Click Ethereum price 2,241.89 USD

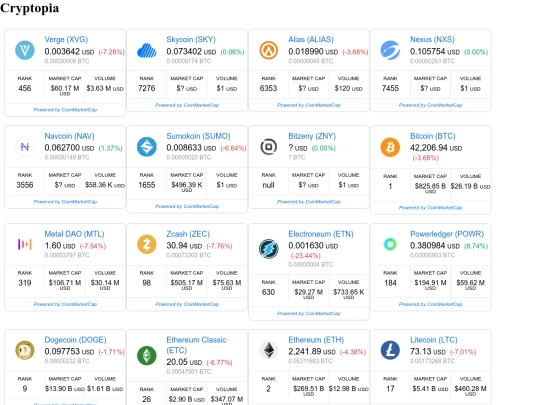312,352
